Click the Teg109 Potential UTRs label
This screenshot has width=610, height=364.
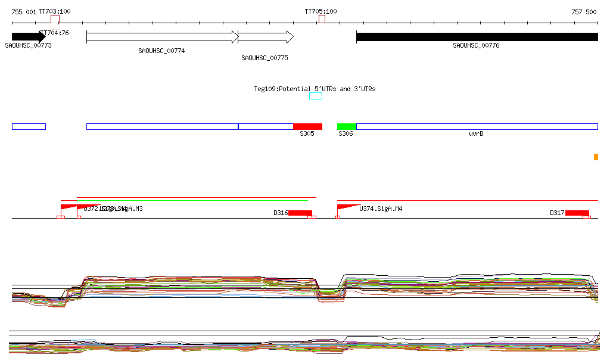click(315, 89)
